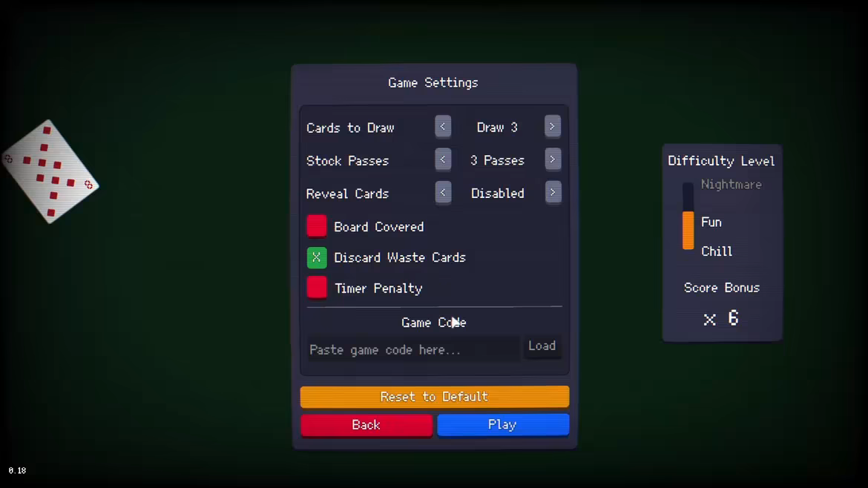Click the 0.18 version number
This screenshot has height=488, width=868.
pos(17,470)
